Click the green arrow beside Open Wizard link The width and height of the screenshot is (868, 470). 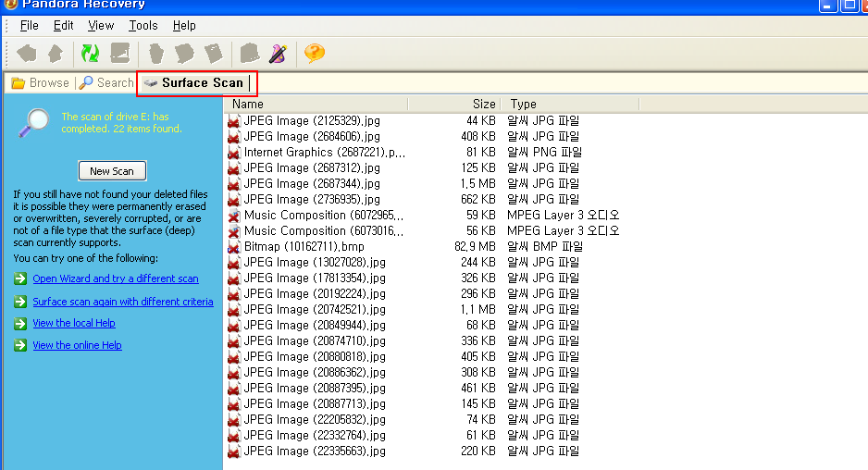point(20,278)
